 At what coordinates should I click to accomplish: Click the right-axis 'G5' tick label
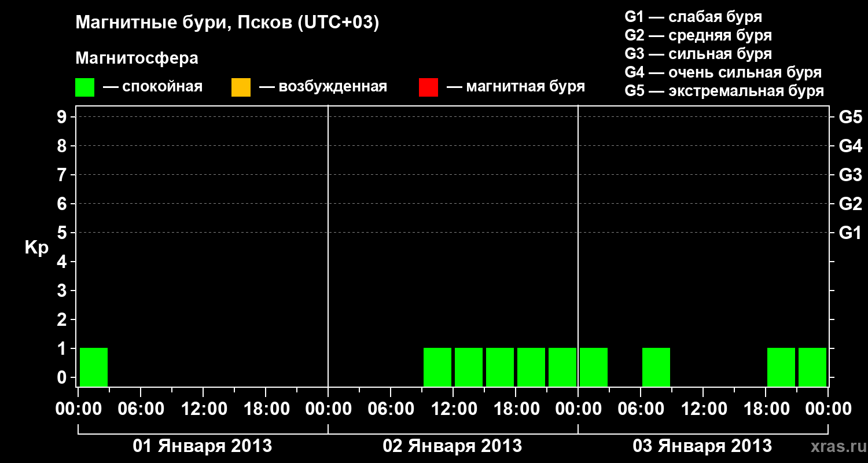(x=851, y=117)
